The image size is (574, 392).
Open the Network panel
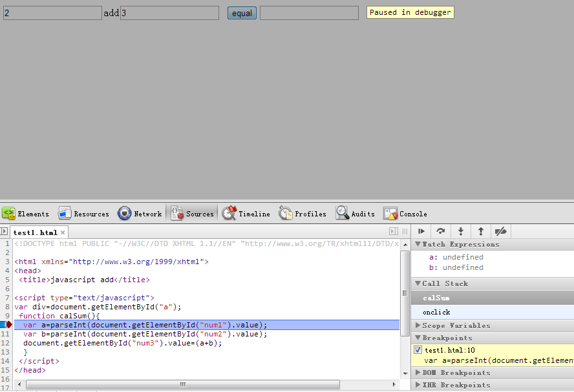pos(140,214)
